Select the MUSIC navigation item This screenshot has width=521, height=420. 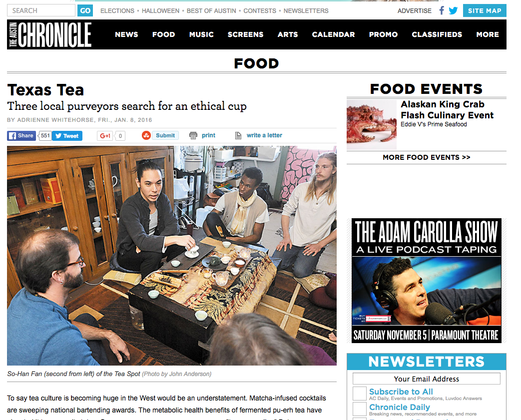click(x=201, y=34)
